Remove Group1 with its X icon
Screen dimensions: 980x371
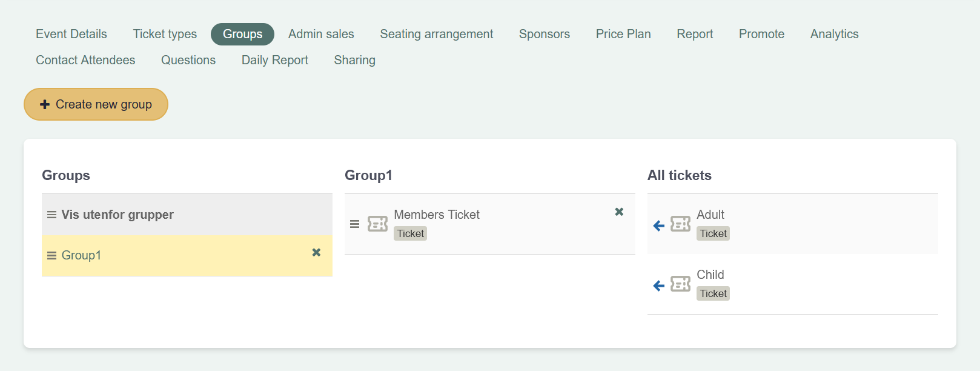(x=316, y=252)
